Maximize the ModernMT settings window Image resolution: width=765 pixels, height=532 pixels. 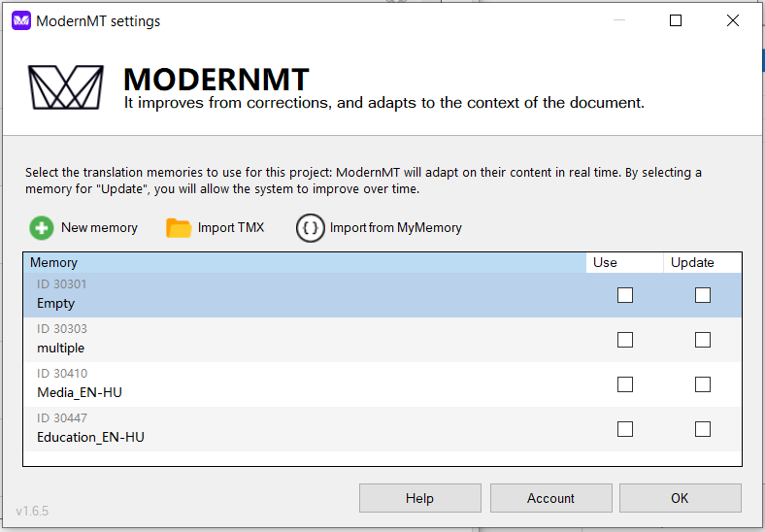676,20
